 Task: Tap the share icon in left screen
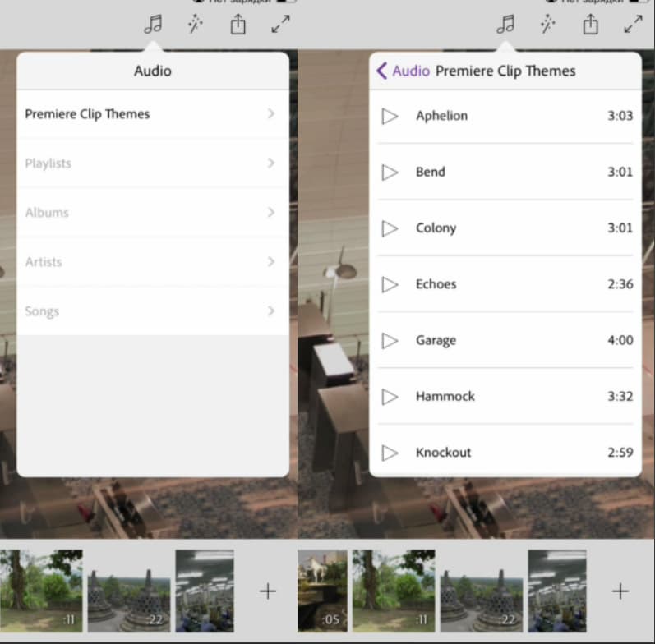click(x=238, y=24)
